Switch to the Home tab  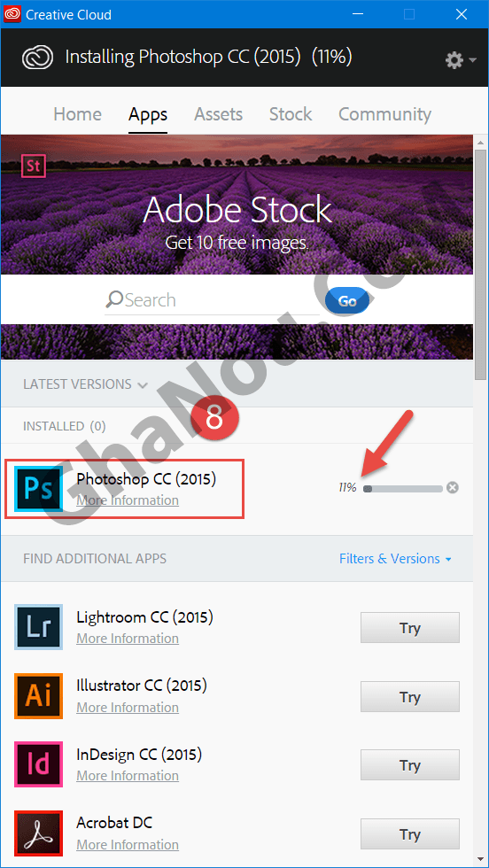click(x=78, y=114)
